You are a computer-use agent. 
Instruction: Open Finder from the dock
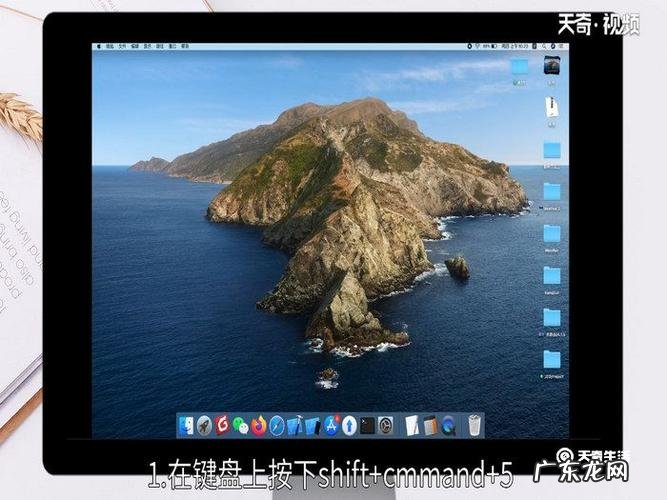pos(186,425)
